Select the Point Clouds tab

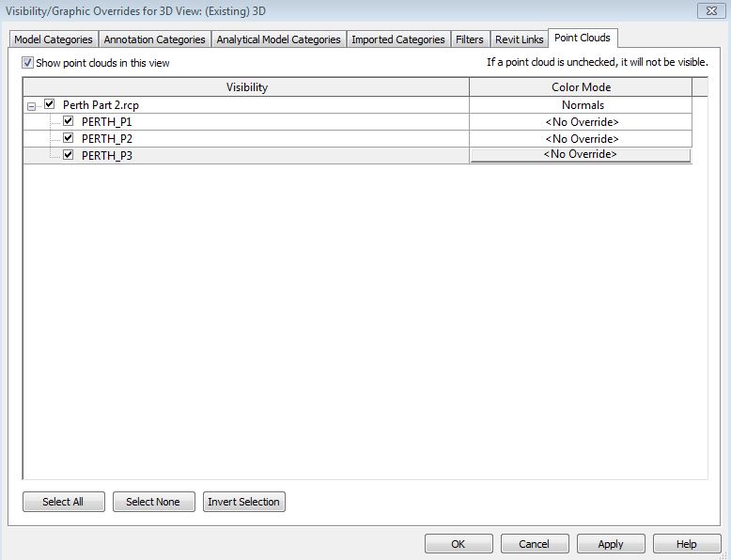click(x=583, y=38)
